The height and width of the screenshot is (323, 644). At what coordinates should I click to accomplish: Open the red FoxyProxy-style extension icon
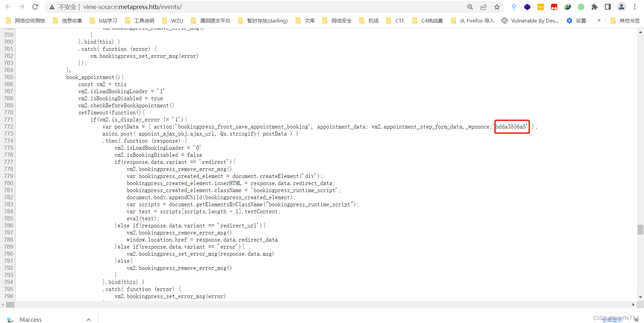(554, 7)
